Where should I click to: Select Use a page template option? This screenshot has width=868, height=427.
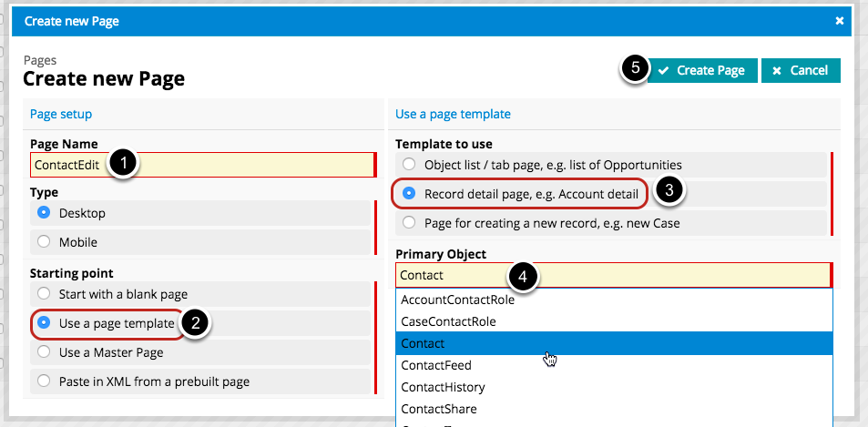pos(44,323)
